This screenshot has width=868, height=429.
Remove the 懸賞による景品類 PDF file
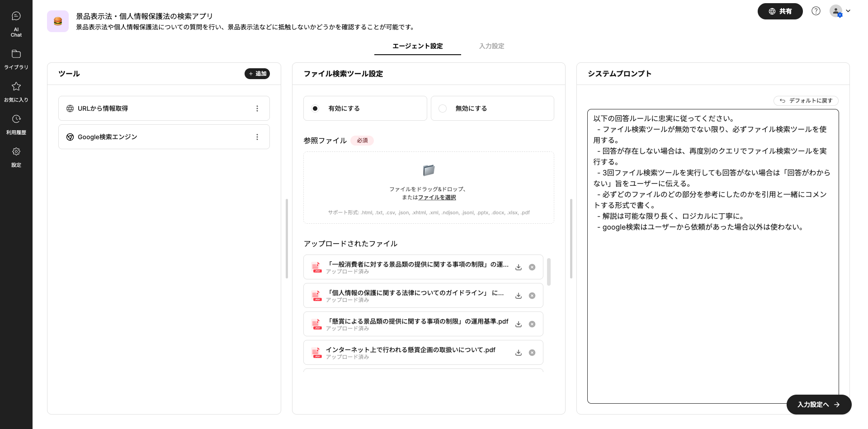[x=532, y=324]
